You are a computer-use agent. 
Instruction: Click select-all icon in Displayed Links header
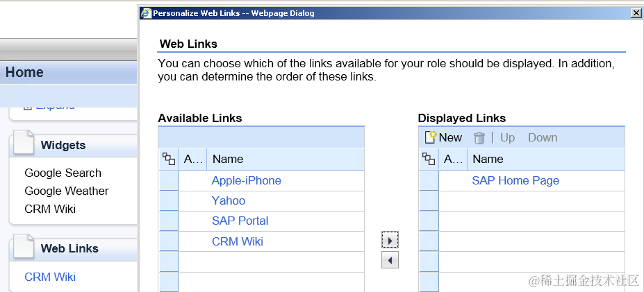[x=429, y=159]
